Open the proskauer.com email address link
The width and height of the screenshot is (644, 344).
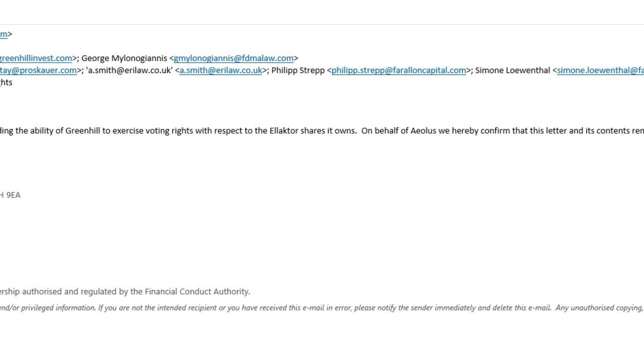[38, 70]
